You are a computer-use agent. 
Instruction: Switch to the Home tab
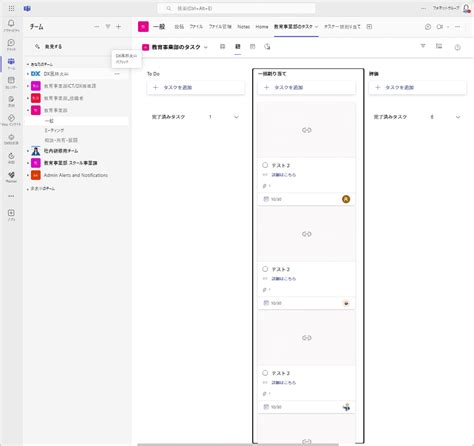point(262,27)
